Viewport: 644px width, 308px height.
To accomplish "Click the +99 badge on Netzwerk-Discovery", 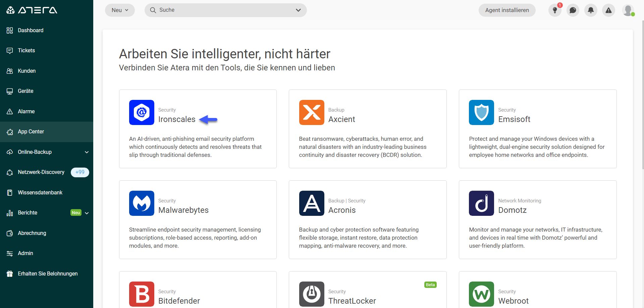I will [80, 172].
